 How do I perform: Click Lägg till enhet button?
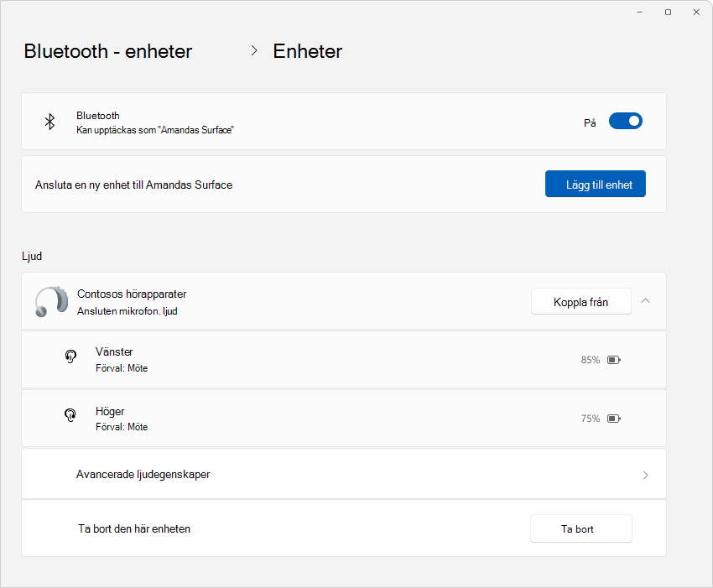click(x=596, y=184)
